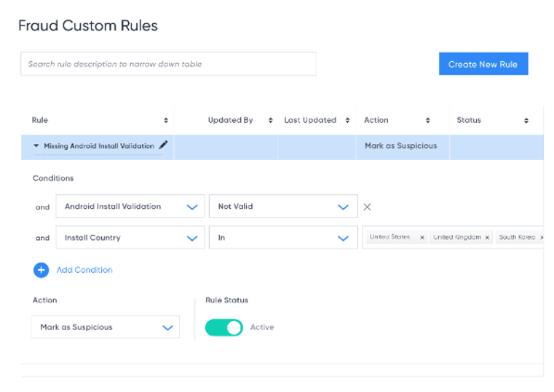Click the Create New Rule button
The image size is (554, 392).
483,64
